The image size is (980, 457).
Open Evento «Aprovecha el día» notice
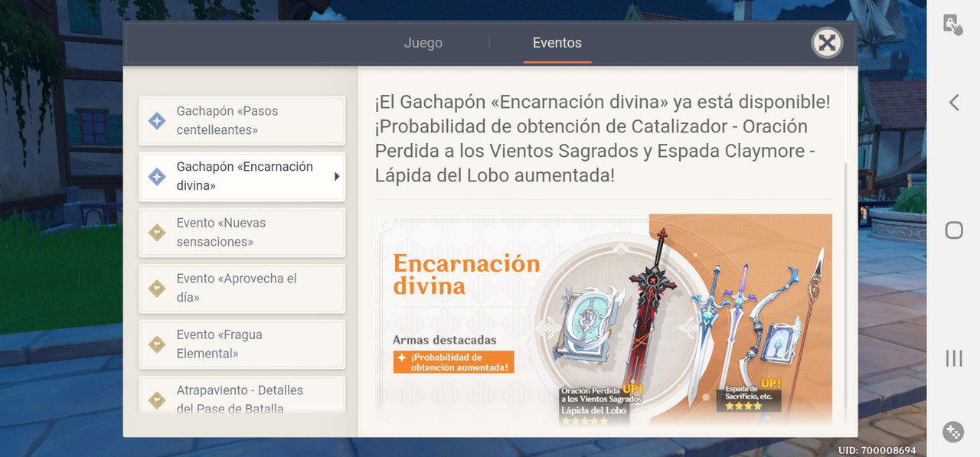click(242, 289)
